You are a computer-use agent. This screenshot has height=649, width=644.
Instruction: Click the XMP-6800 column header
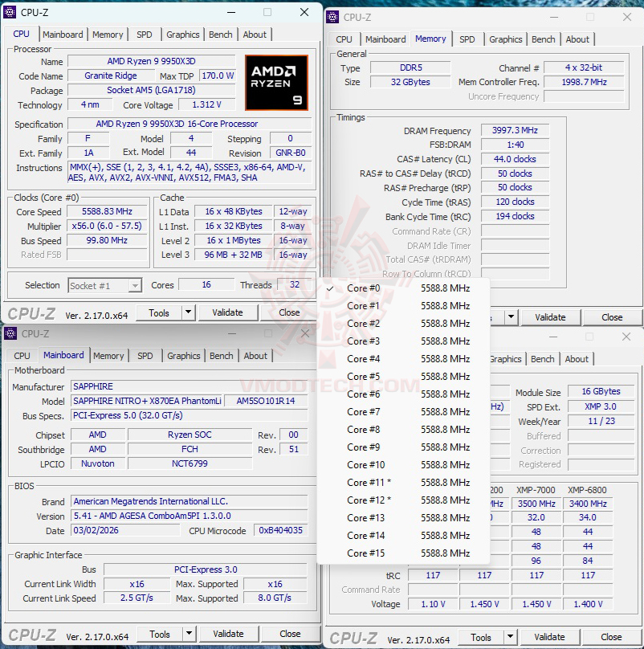(587, 490)
